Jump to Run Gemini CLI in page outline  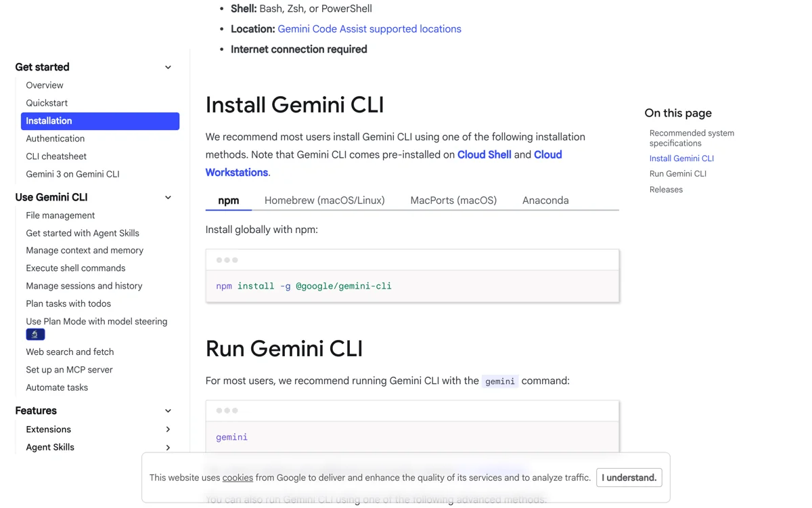point(678,174)
